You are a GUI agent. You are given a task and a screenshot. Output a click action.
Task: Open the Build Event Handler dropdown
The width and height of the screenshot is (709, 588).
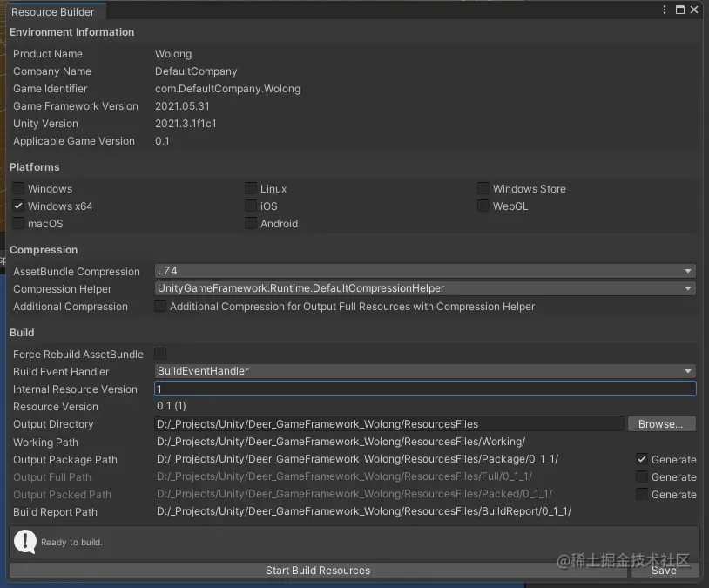[425, 371]
